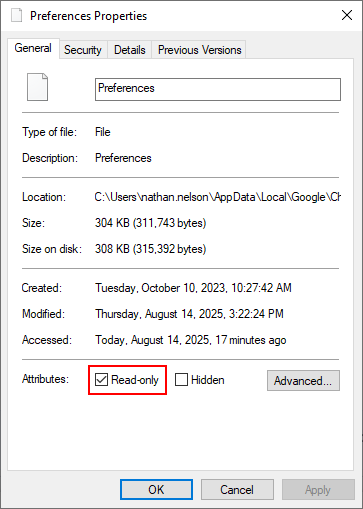Click into the Preferences file name field
Screen dimensions: 363x509
218,89
